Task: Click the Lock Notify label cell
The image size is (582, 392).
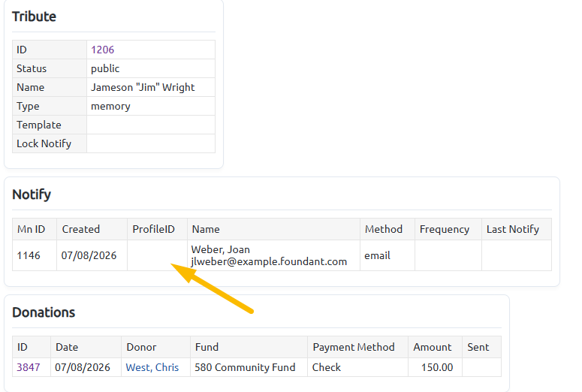Action: point(50,143)
